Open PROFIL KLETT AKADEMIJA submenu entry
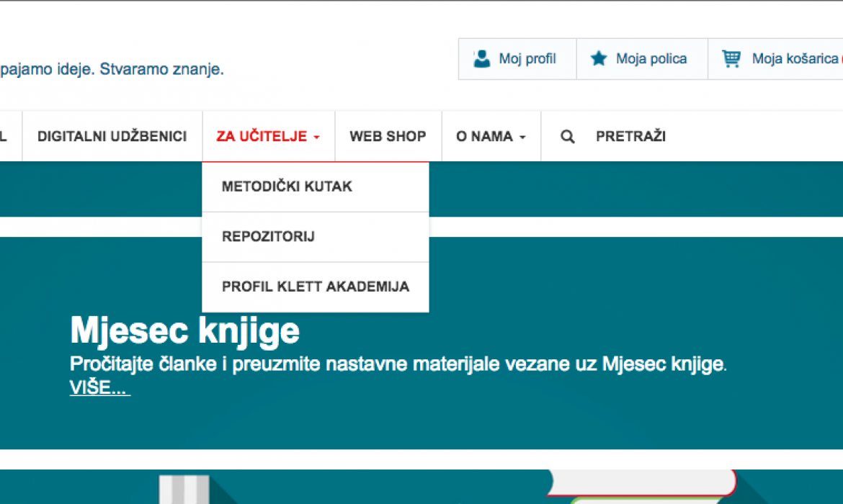 (x=316, y=287)
